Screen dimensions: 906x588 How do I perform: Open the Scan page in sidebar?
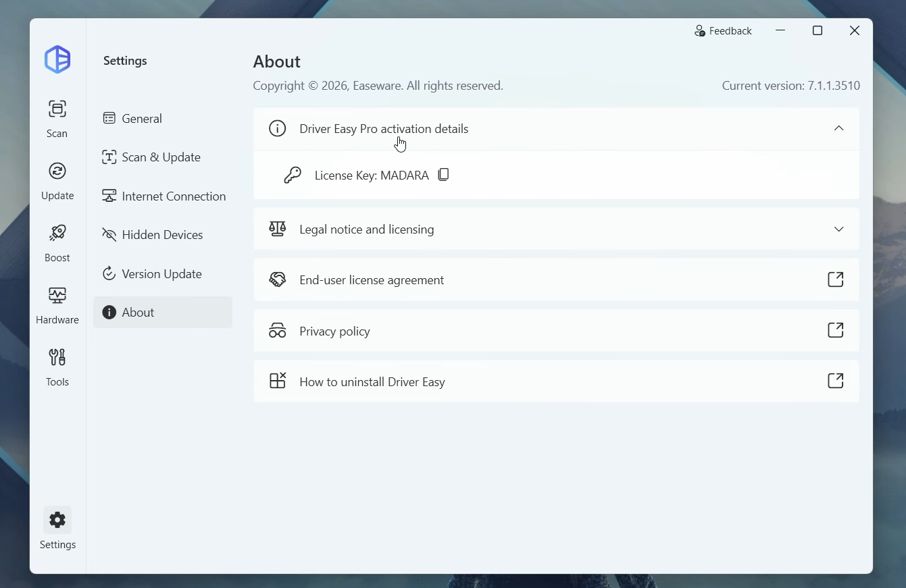tap(57, 118)
